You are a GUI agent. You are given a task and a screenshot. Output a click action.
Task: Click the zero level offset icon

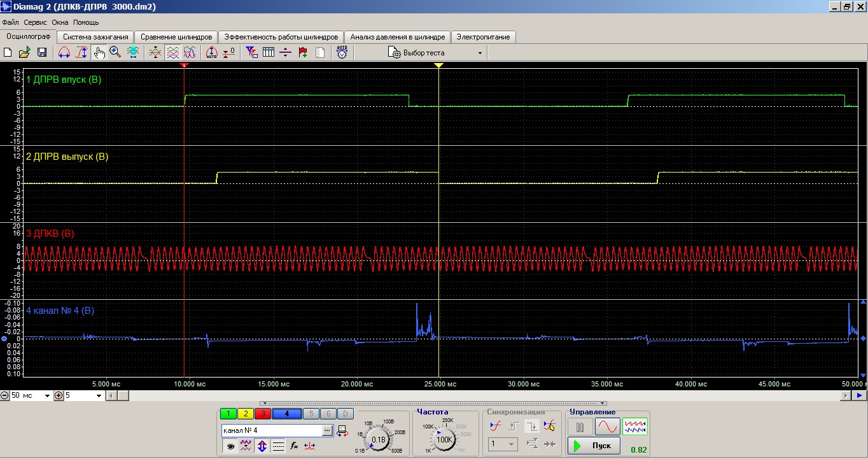(x=229, y=53)
